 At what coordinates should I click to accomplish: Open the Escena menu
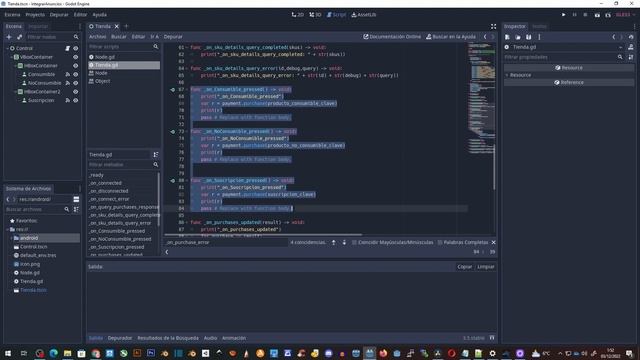(x=12, y=15)
